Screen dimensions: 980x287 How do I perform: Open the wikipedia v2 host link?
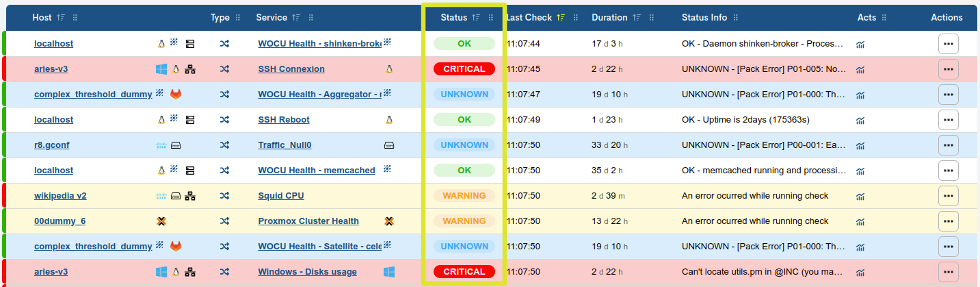point(60,195)
